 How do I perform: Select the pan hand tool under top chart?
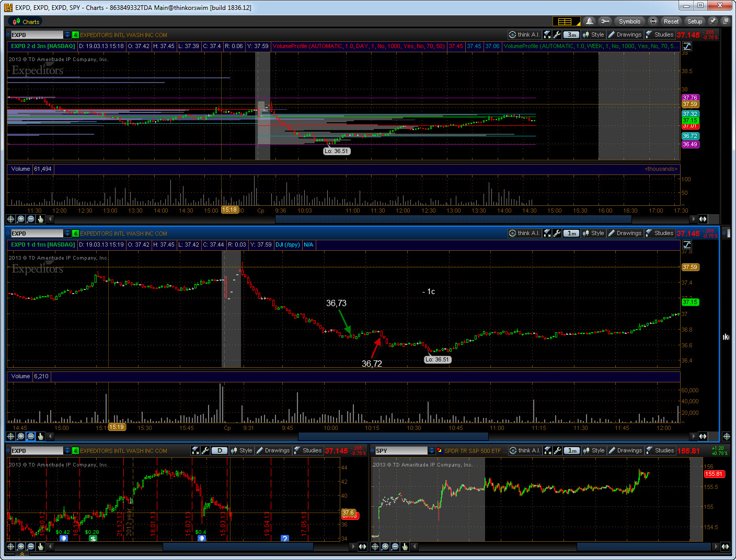41,219
